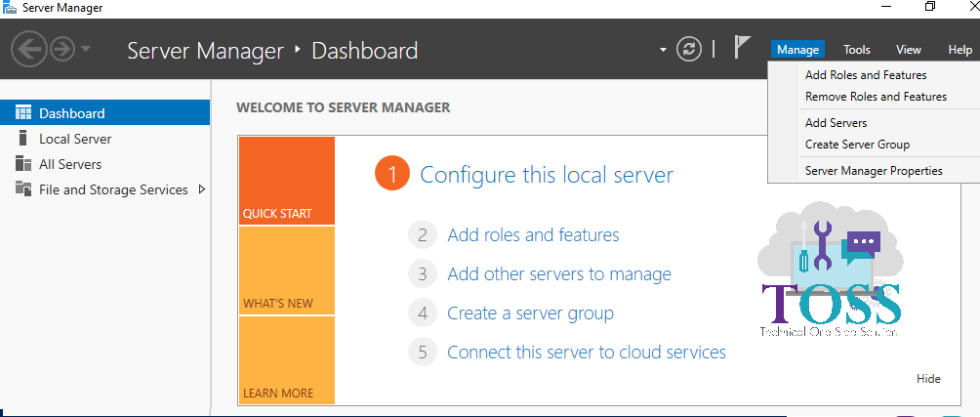The image size is (980, 417).
Task: Select All Servers in the sidebar
Action: 105,164
